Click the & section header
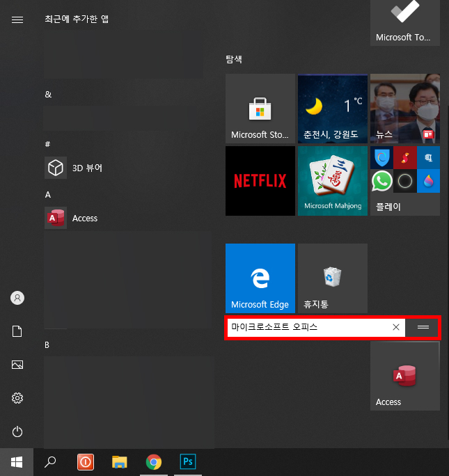Screen dimensions: 449x476 pos(48,95)
